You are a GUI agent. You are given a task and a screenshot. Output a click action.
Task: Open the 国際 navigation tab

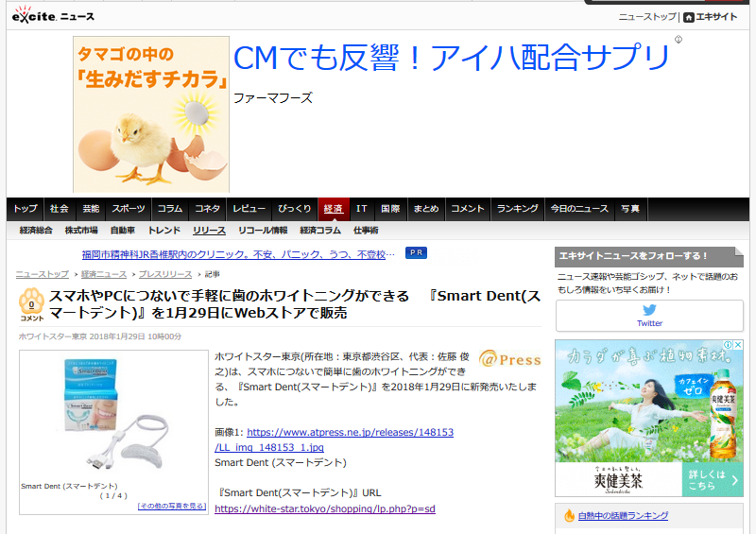(x=390, y=209)
